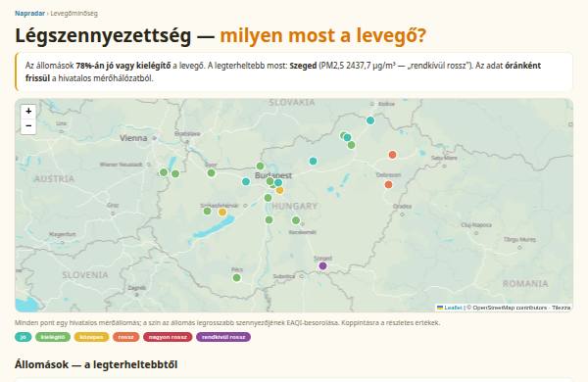Select the green station marker at Pécs
The width and height of the screenshot is (588, 382).
(x=236, y=278)
